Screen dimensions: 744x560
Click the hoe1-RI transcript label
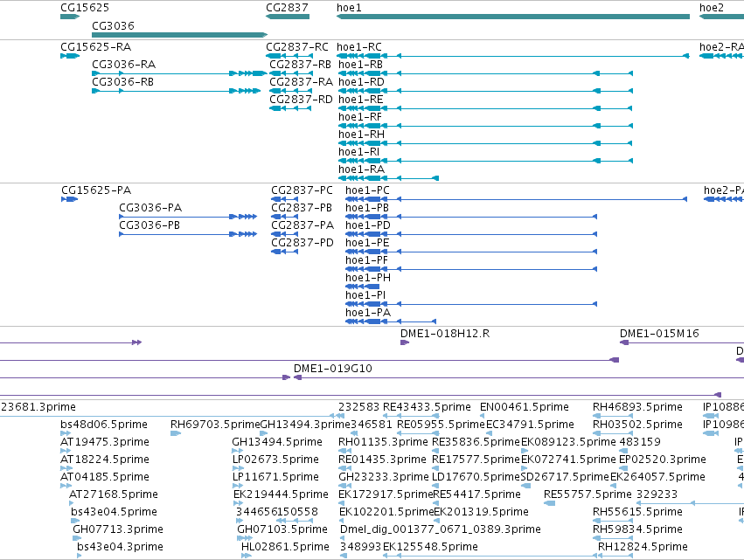pos(359,152)
